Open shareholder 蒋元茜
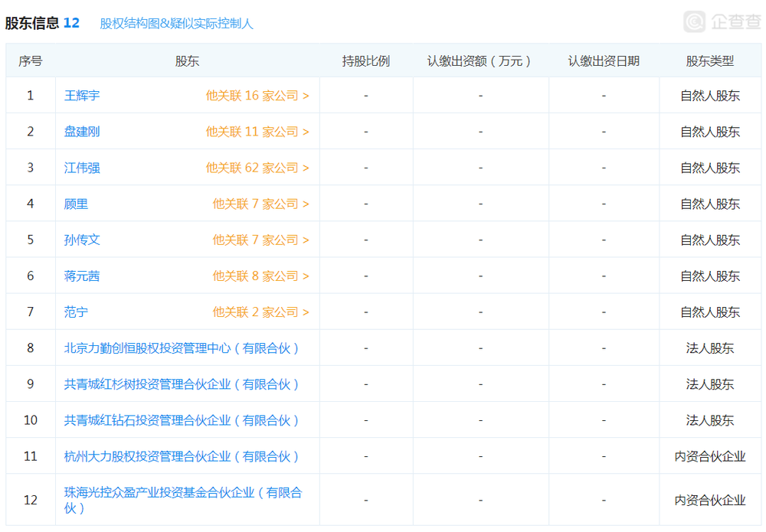The image size is (766, 532). click(x=82, y=276)
